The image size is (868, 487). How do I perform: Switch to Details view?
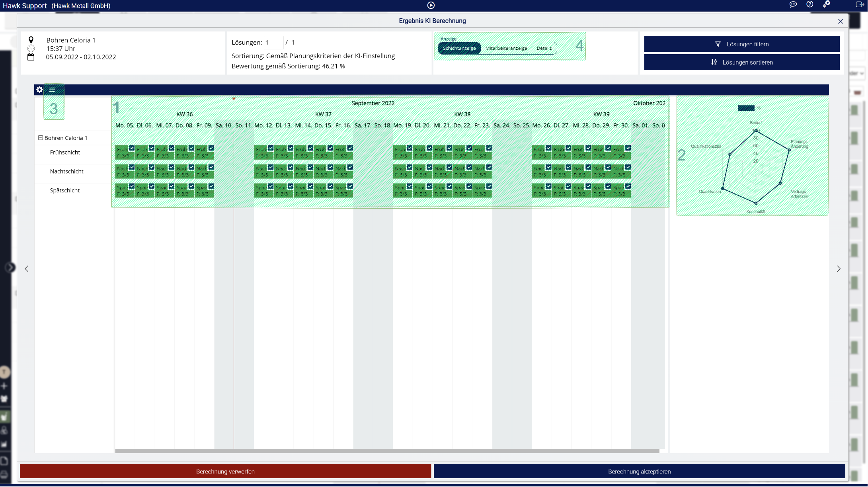[x=544, y=48]
